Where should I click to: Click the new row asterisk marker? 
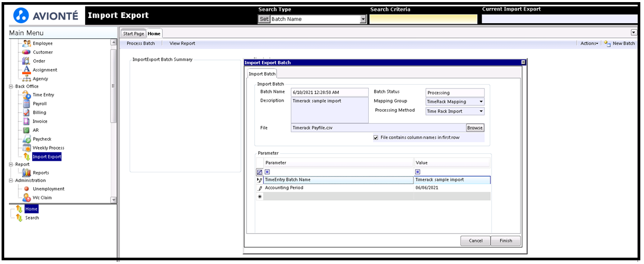click(259, 196)
